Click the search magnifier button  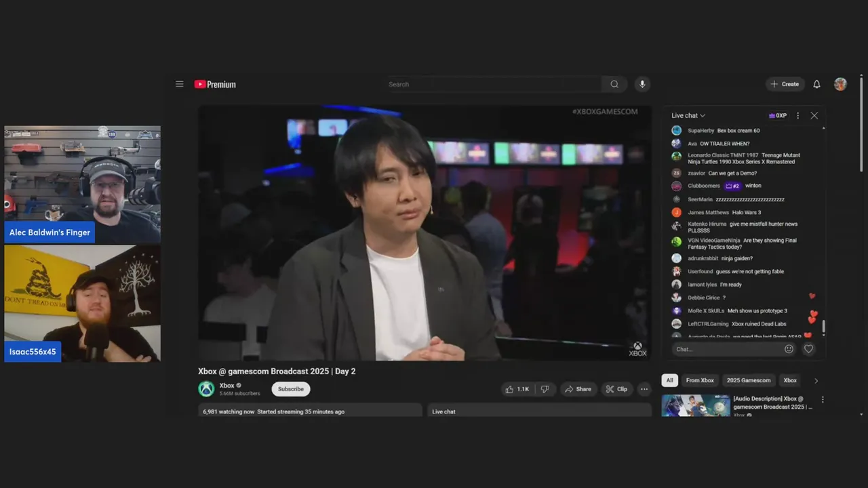point(614,84)
